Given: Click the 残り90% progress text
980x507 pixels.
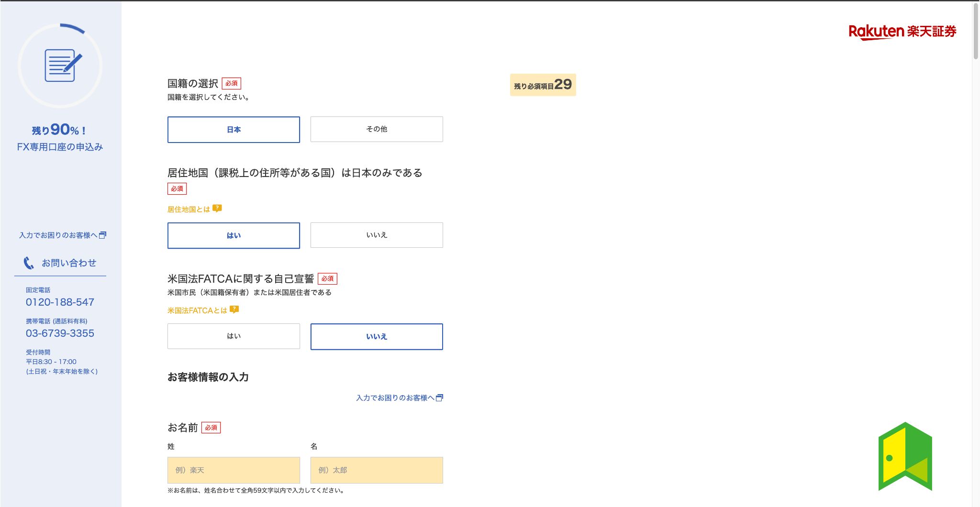Looking at the screenshot, I should point(59,130).
